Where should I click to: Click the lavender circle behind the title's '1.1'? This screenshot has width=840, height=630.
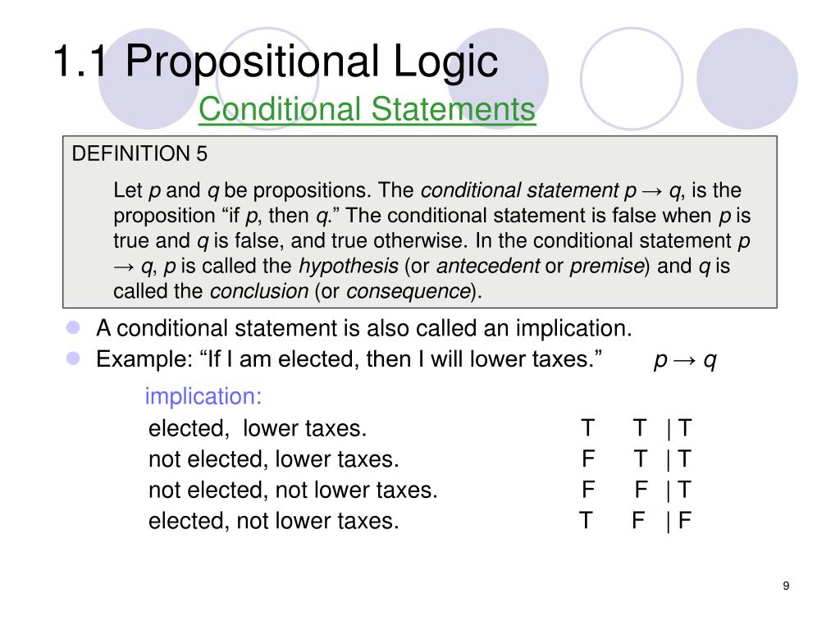(x=149, y=79)
